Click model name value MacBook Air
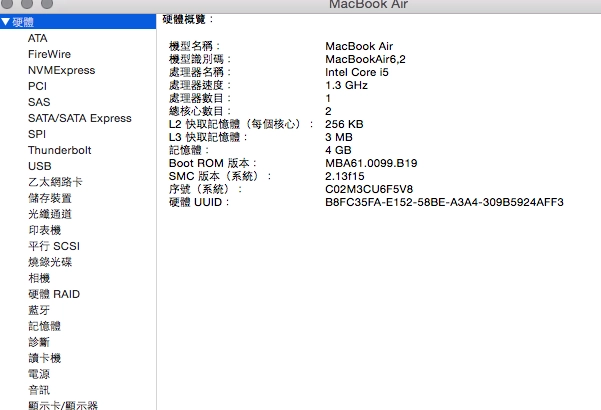The width and height of the screenshot is (601, 410). pyautogui.click(x=359, y=46)
